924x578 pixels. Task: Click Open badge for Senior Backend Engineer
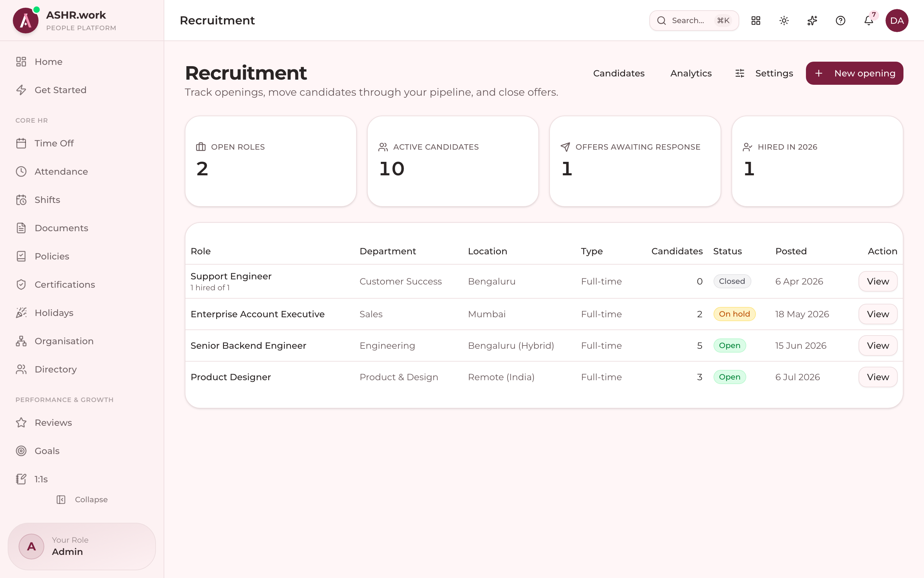[729, 346]
